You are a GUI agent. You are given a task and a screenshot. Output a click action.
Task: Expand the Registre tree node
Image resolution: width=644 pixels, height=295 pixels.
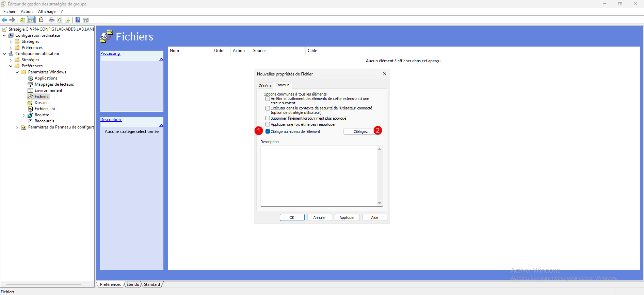click(x=23, y=115)
